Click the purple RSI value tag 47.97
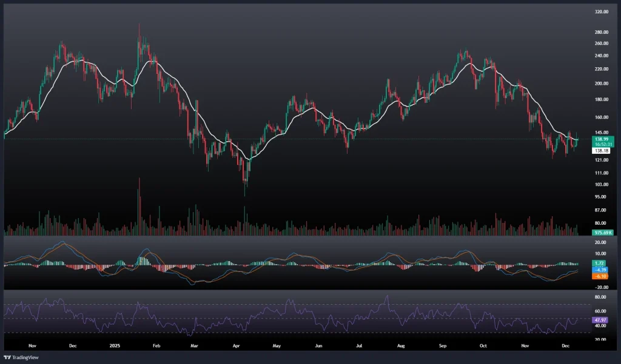 [601, 319]
